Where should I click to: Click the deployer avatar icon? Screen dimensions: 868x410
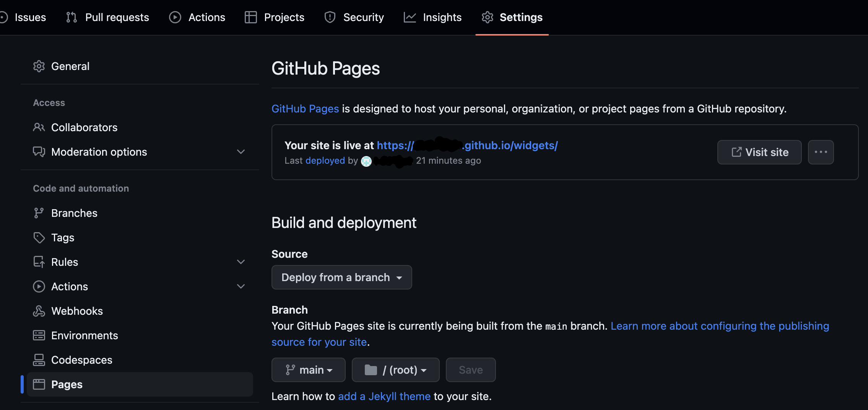click(x=366, y=161)
